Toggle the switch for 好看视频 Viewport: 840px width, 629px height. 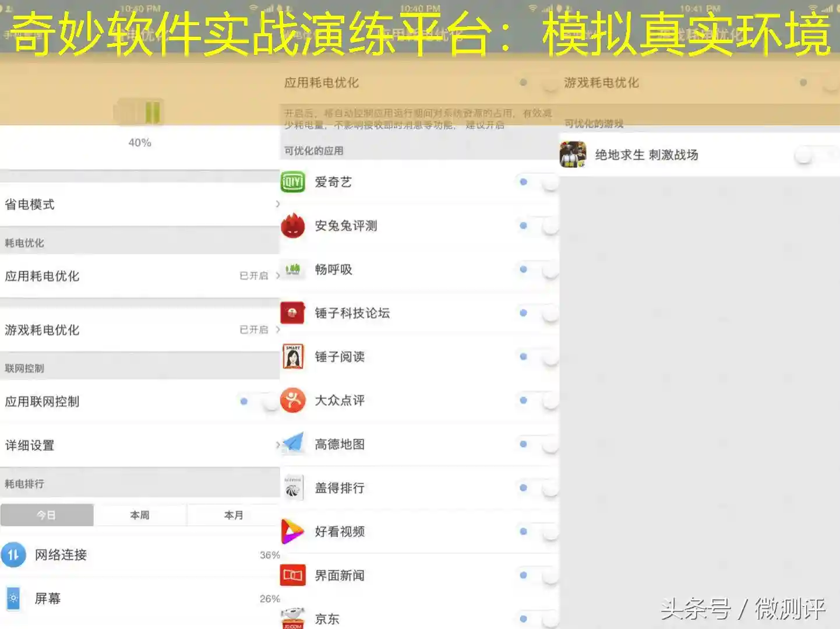point(539,532)
